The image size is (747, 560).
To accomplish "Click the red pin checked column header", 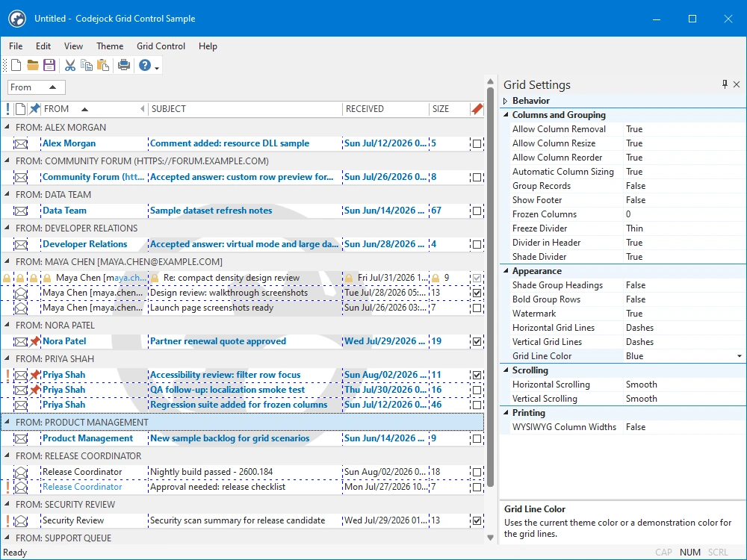I will pos(477,109).
